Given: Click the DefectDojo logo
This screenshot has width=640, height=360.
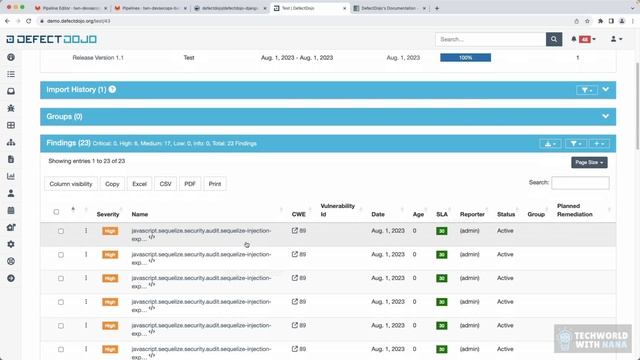Looking at the screenshot, I should [x=51, y=39].
